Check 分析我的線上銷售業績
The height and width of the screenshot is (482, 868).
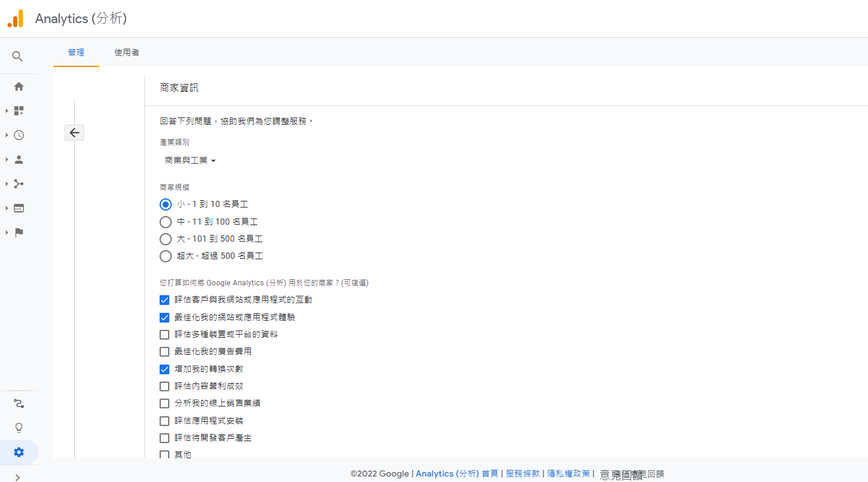(164, 403)
